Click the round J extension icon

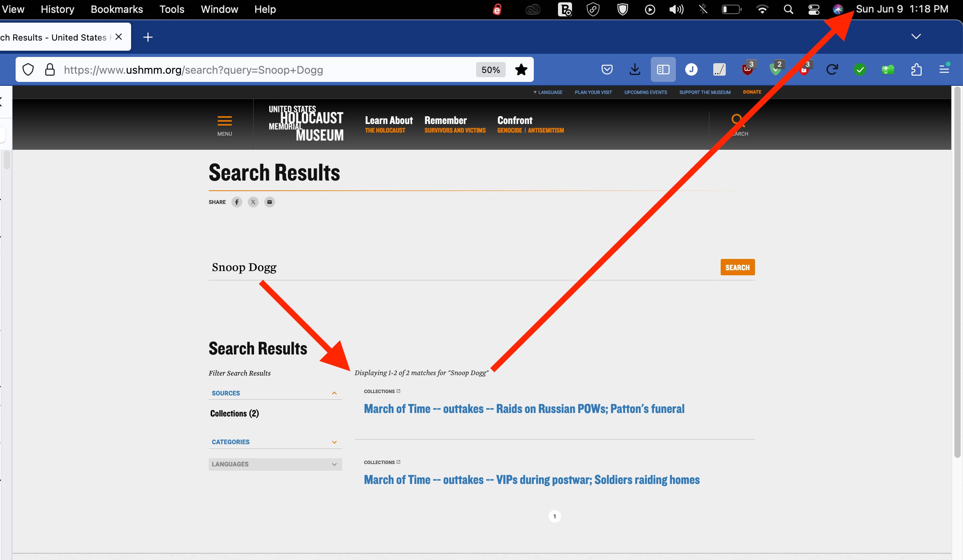[x=691, y=70]
